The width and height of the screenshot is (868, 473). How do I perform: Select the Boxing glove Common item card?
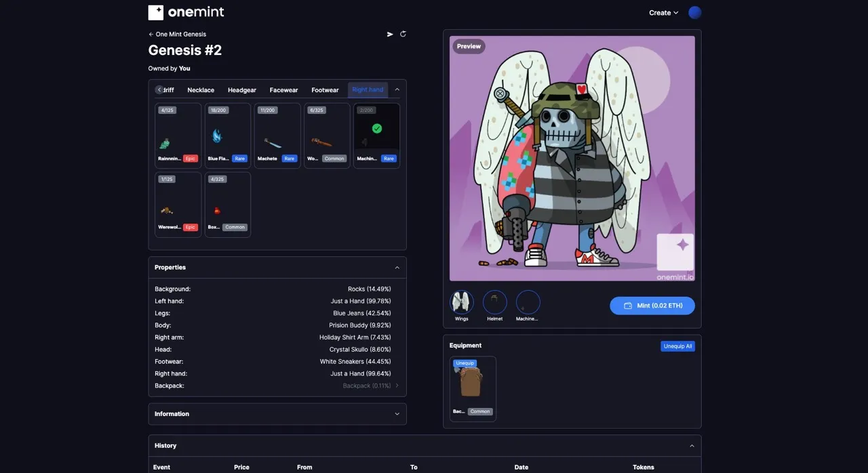tap(227, 205)
